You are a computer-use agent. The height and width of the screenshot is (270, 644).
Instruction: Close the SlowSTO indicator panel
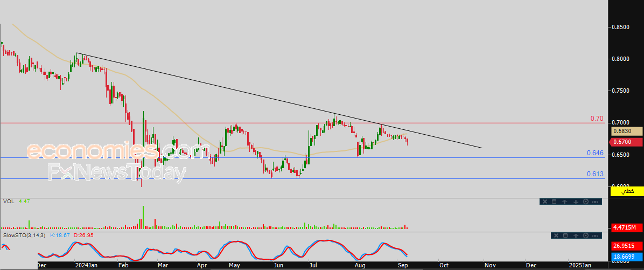point(556,236)
